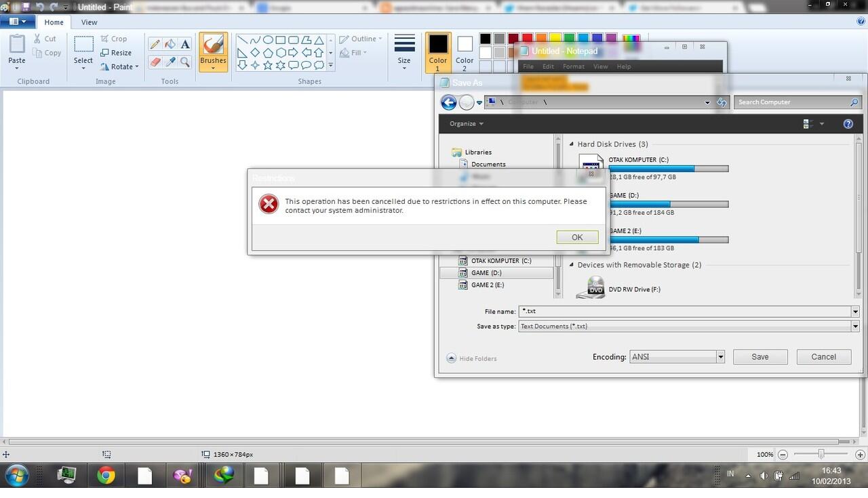Open the Paint application menu button
Viewport: 868px width, 498px height.
pyautogui.click(x=18, y=22)
